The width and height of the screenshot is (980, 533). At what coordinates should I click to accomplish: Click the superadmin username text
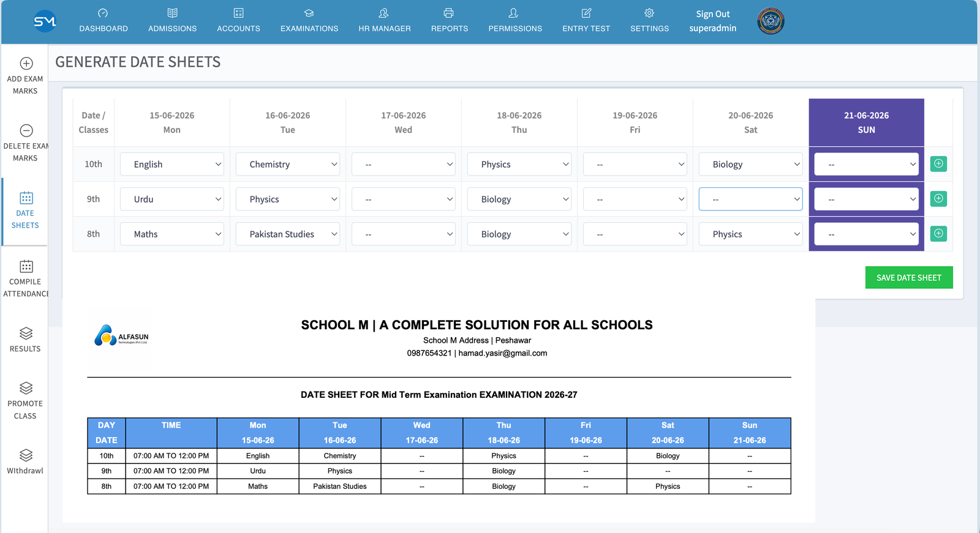713,28
